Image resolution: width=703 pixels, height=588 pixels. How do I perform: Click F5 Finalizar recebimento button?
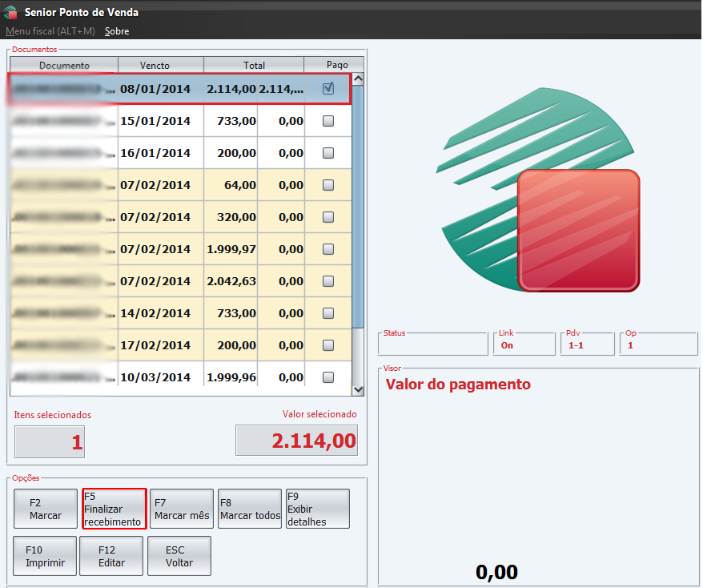point(114,509)
